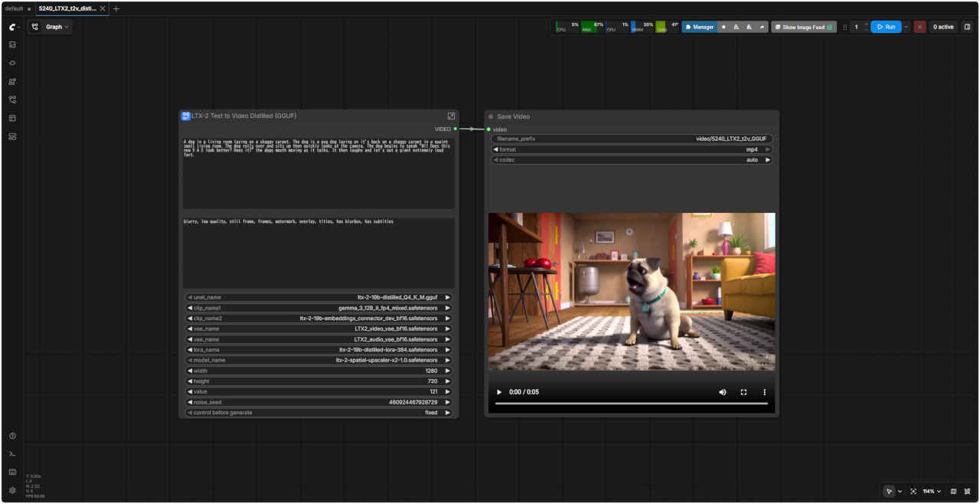Select the 5240_LTX2_t2v_disti... workflow tab

click(x=67, y=8)
